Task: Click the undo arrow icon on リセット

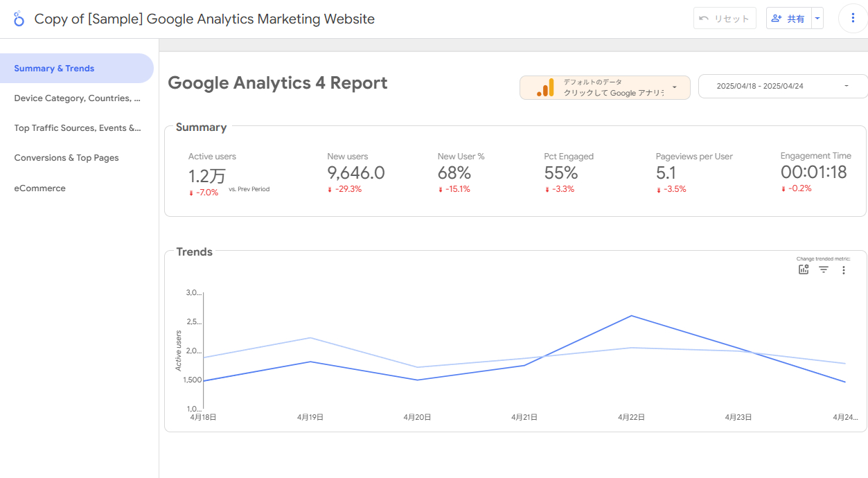Action: coord(704,19)
